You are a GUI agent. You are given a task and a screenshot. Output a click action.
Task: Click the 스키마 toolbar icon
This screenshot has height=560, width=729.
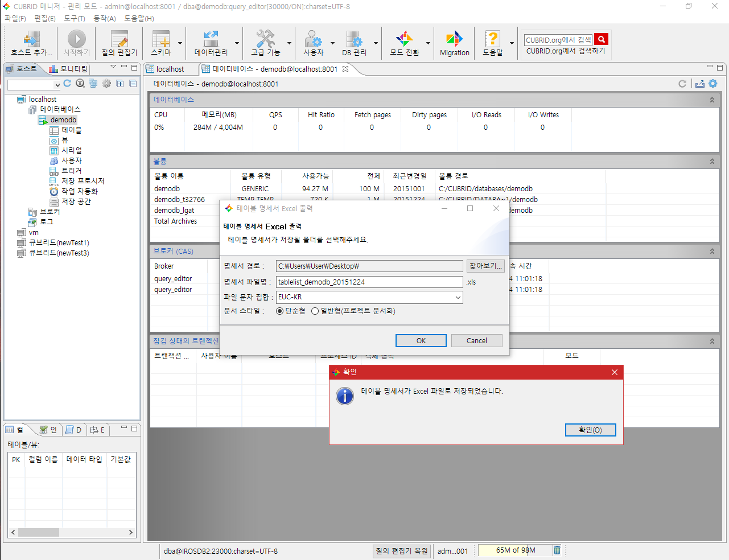point(161,43)
